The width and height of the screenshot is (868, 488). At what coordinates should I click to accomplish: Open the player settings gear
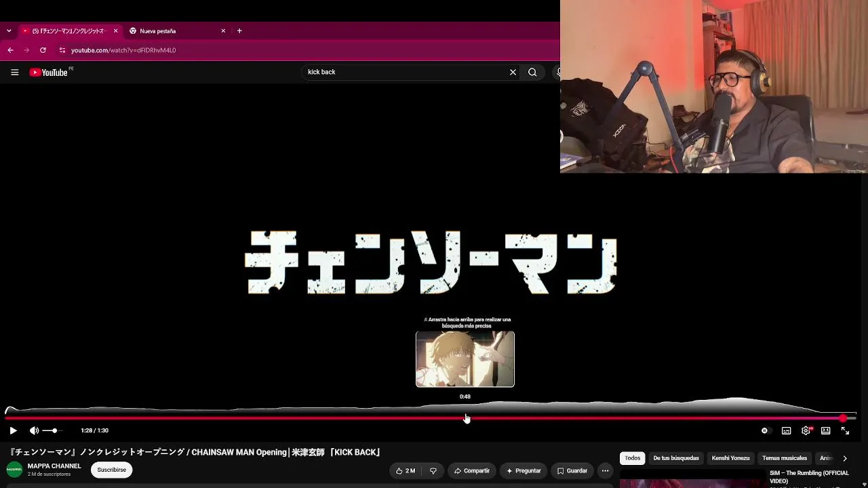[806, 430]
